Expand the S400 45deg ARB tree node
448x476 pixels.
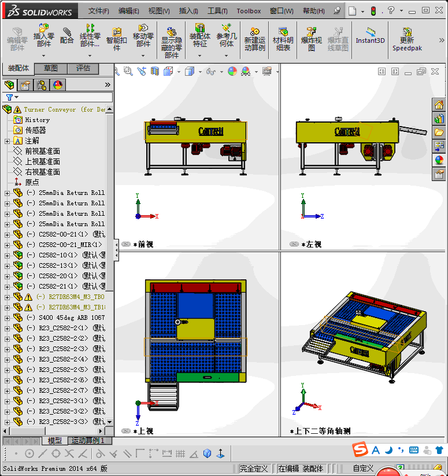[x=7, y=318]
